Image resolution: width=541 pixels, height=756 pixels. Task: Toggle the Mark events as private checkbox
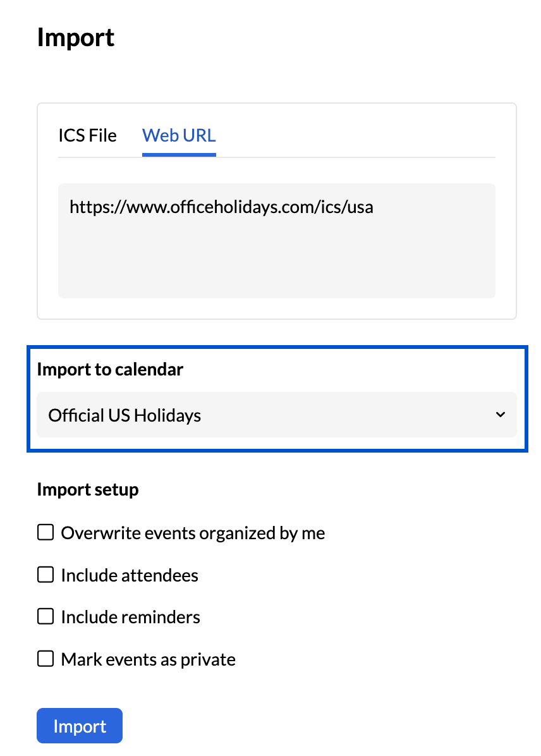pyautogui.click(x=46, y=659)
